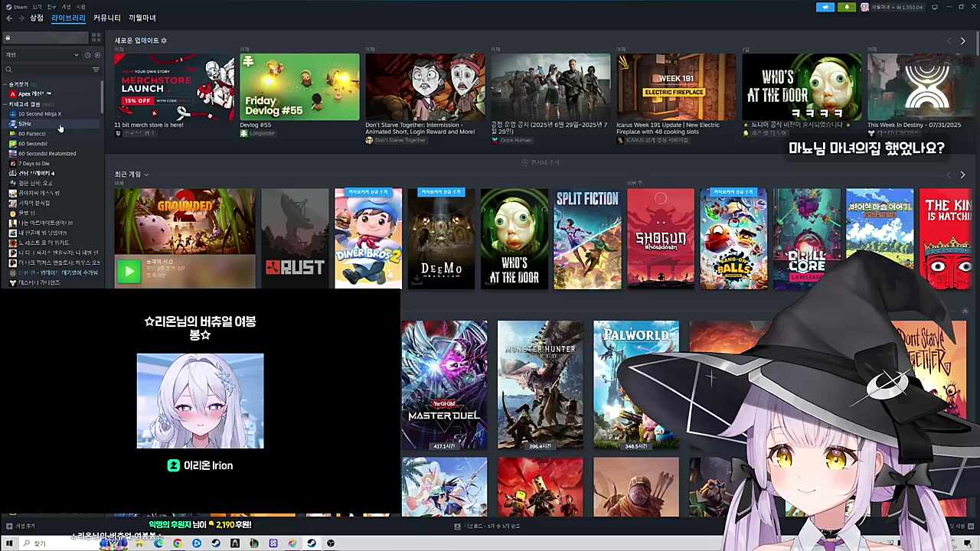Open the Devlog #55 news title
Screen dimensions: 980x551
256,125
